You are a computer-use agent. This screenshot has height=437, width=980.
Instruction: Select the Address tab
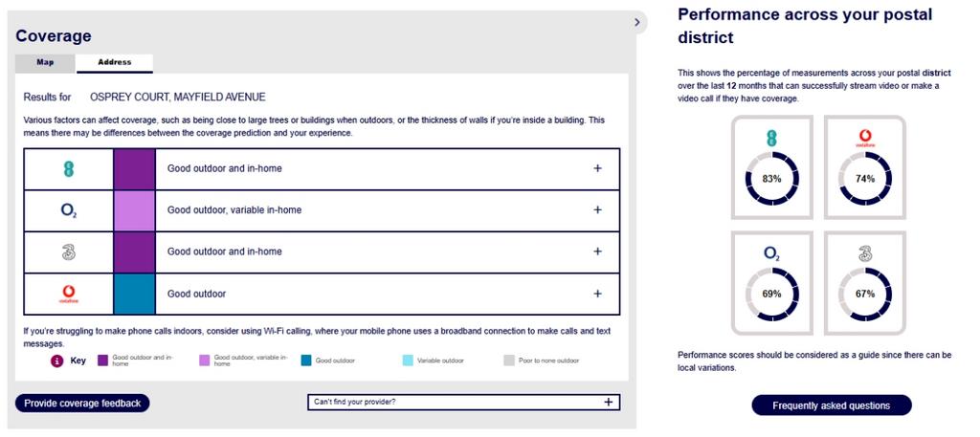(115, 63)
